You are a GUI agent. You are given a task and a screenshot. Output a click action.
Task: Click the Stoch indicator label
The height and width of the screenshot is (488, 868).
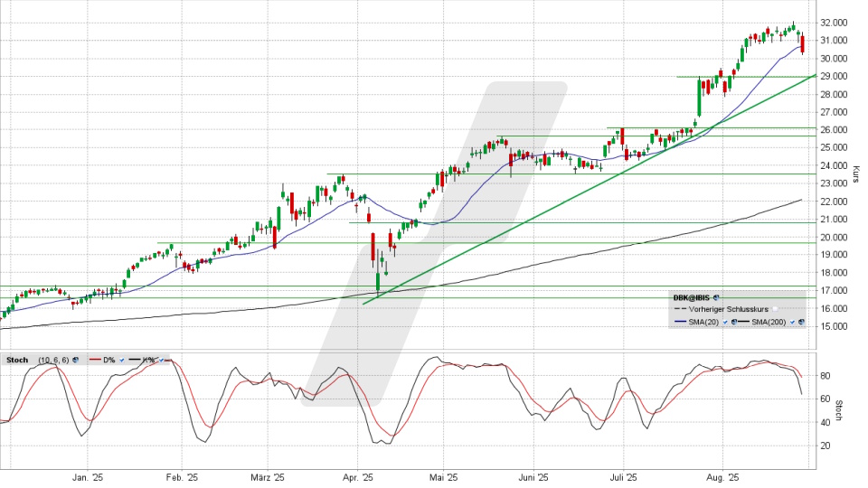17,360
